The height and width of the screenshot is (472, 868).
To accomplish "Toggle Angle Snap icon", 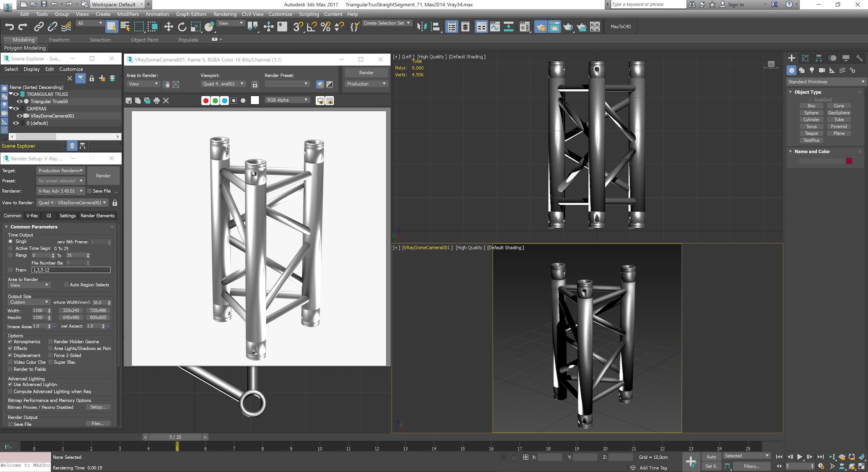I will (x=312, y=26).
